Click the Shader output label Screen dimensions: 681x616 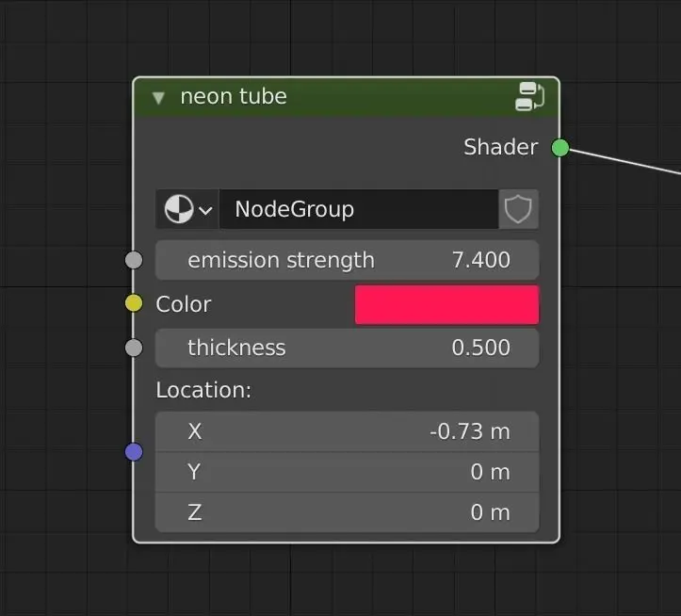click(x=500, y=148)
